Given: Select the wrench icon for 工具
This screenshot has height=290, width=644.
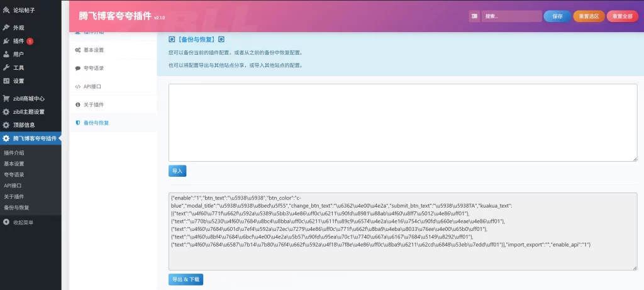Looking at the screenshot, I should (6, 67).
